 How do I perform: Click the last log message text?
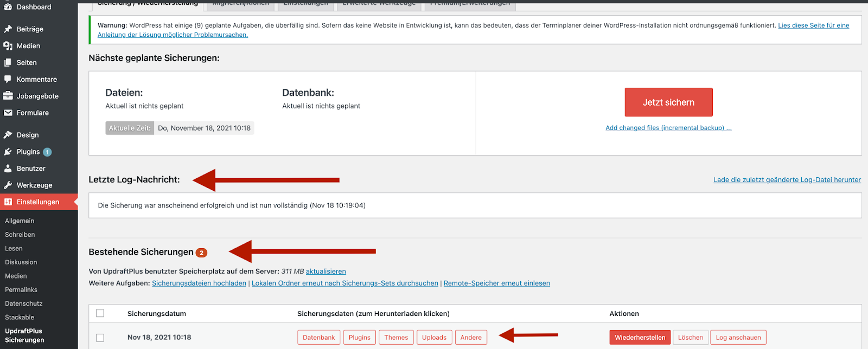tap(232, 205)
